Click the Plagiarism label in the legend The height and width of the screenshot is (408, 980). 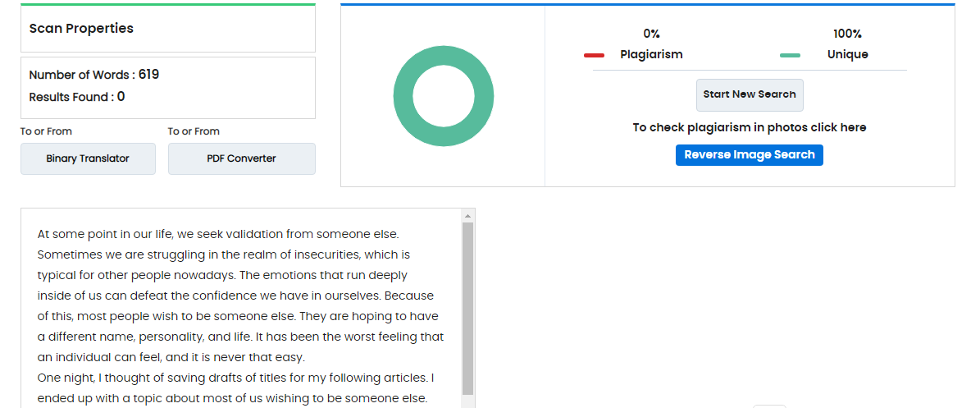651,54
